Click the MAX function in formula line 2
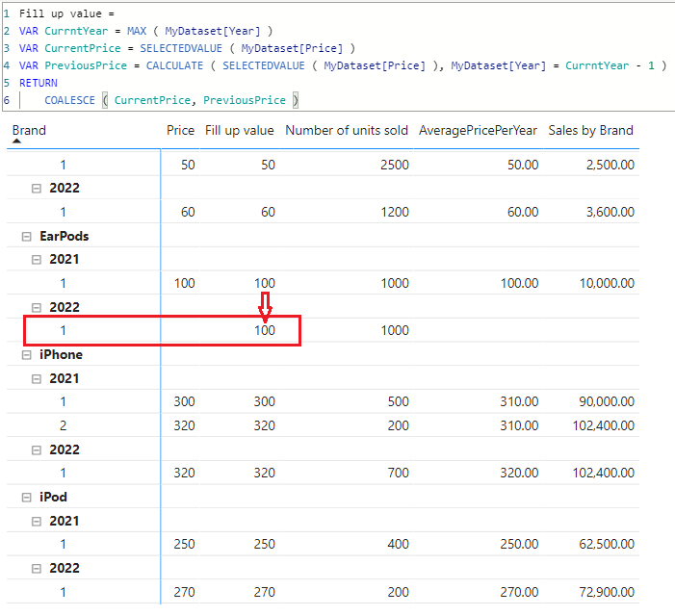The width and height of the screenshot is (675, 616). (137, 31)
